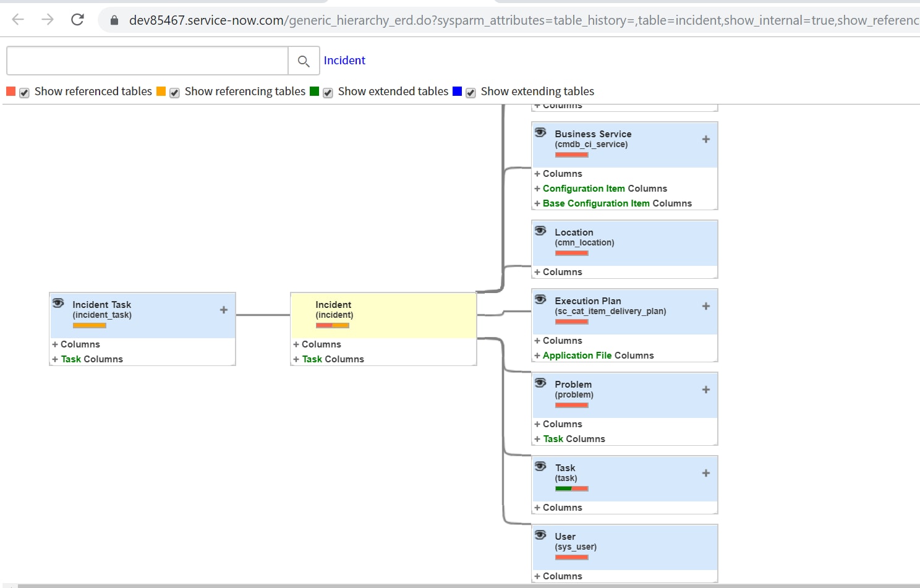Click the plus icon on the Incident Task table
The height and width of the screenshot is (588, 920).
click(223, 309)
